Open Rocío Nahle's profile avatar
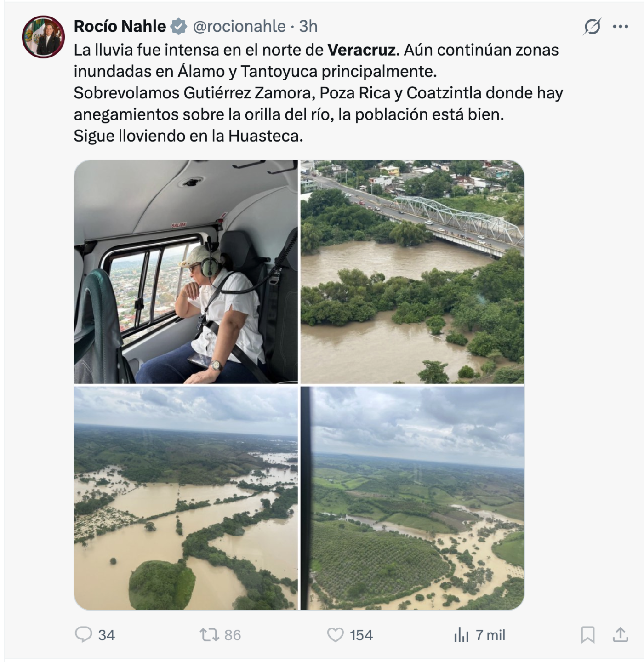The height and width of the screenshot is (662, 644). 44,37
